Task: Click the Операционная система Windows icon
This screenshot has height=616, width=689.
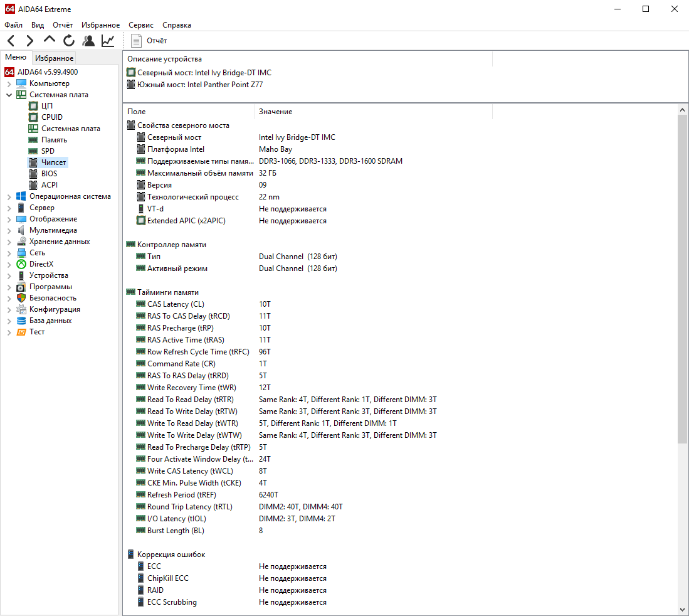Action: tap(21, 196)
